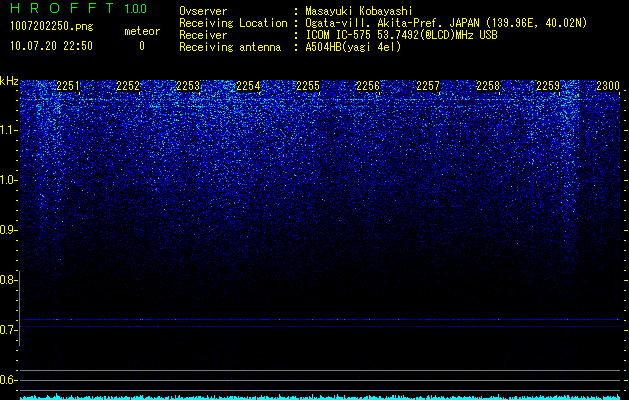Click the HROFFT 1.0.0 title text
The height and width of the screenshot is (400, 629).
79,8
